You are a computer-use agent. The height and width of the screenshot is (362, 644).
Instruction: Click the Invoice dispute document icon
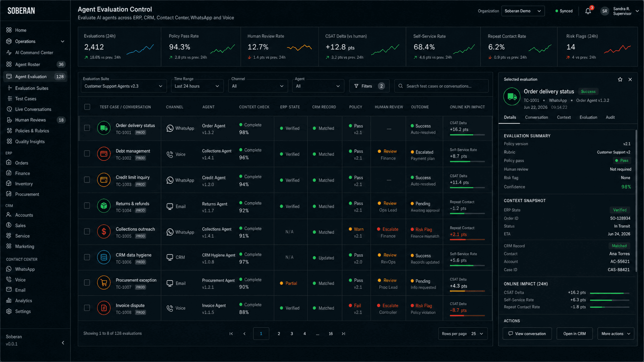click(104, 308)
